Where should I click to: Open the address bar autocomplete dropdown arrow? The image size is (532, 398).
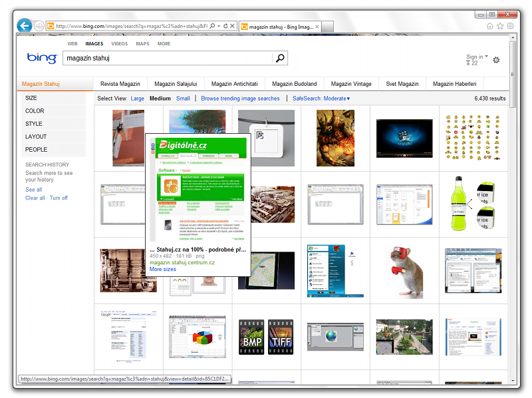point(219,26)
